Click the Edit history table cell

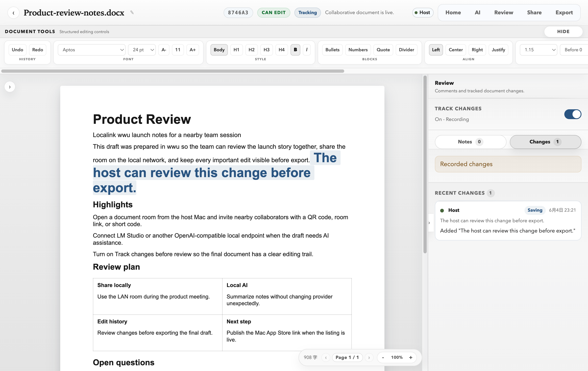tap(157, 333)
